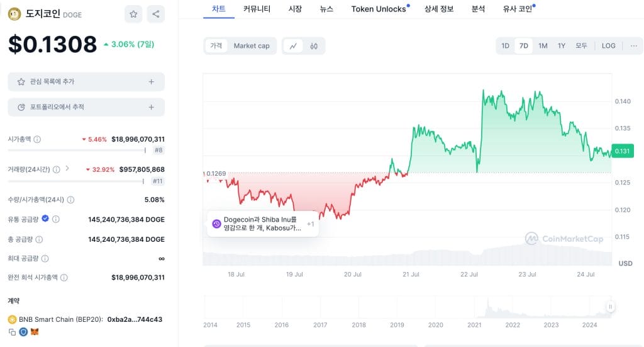Click 관심 목록에 추가 button
This screenshot has height=347, width=644.
(86, 82)
